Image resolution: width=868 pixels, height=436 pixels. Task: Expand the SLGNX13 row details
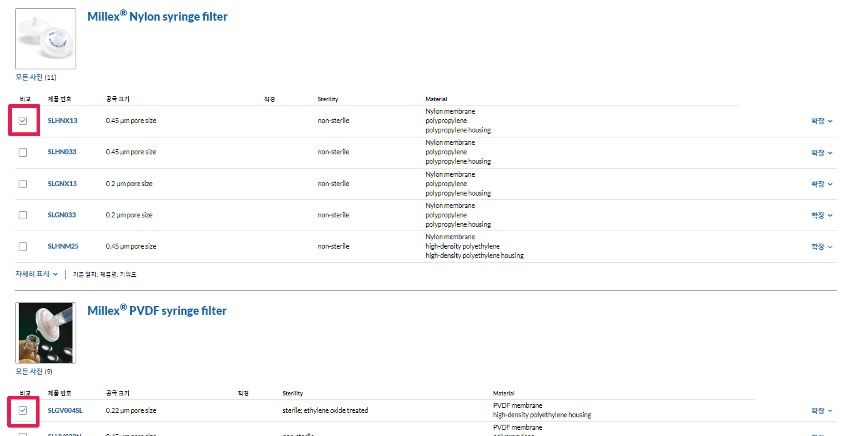click(x=821, y=184)
